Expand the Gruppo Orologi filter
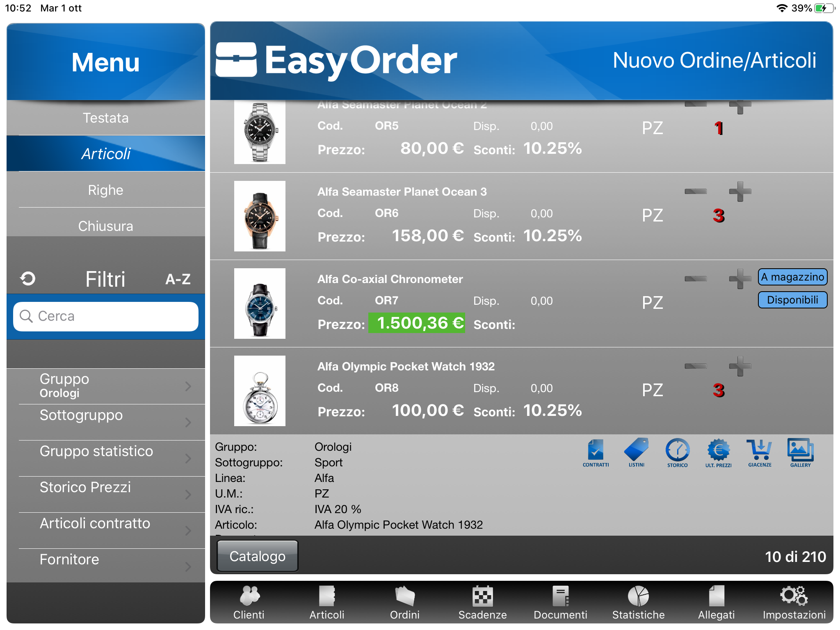840x630 pixels. [106, 386]
